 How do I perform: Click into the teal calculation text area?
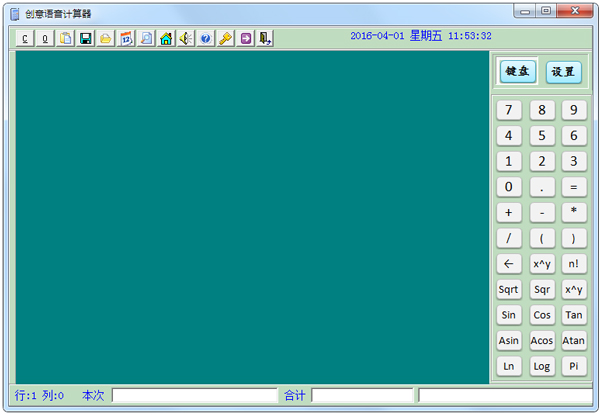coord(252,217)
